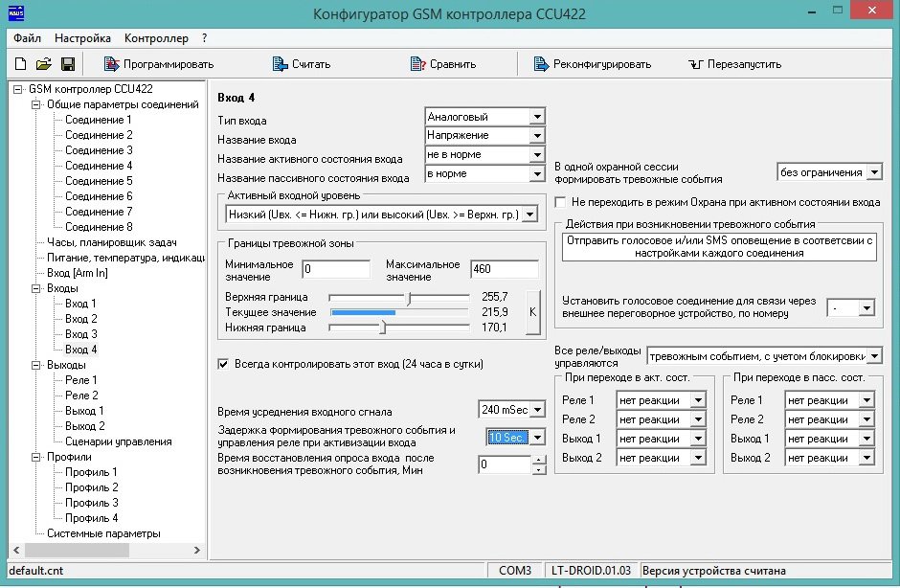Click the Считать toolbar icon
900x588 pixels.
280,64
